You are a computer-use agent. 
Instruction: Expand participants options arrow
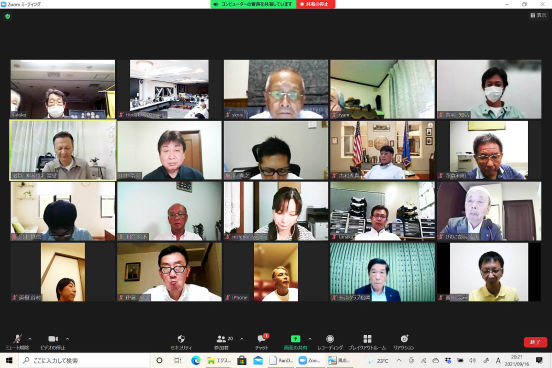[242, 339]
